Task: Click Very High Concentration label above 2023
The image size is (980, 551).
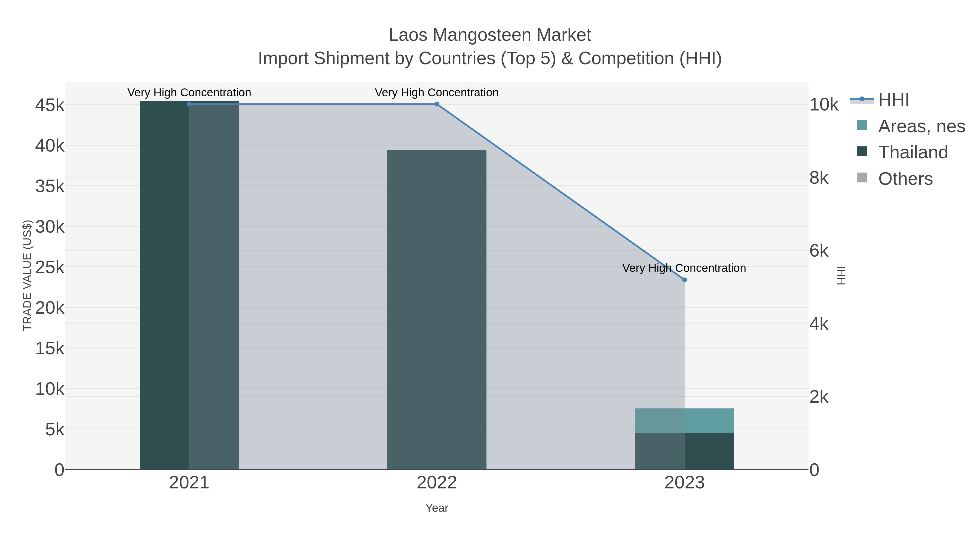Action: point(684,268)
